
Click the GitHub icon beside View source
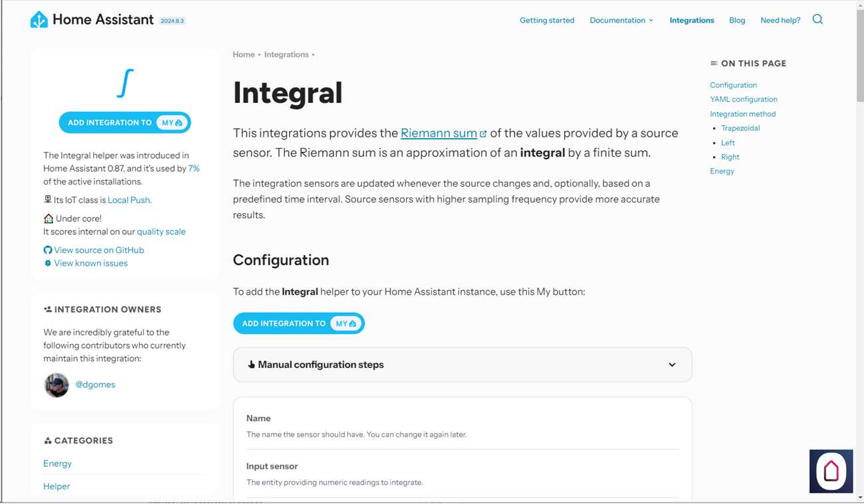click(x=48, y=250)
